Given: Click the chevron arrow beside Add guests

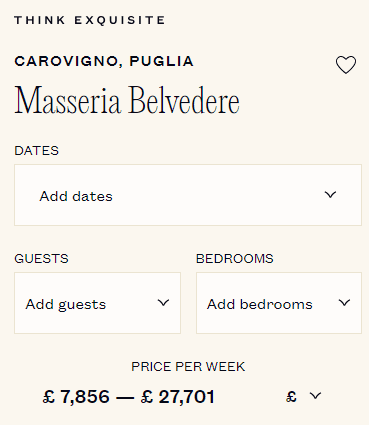Looking at the screenshot, I should click(163, 303).
